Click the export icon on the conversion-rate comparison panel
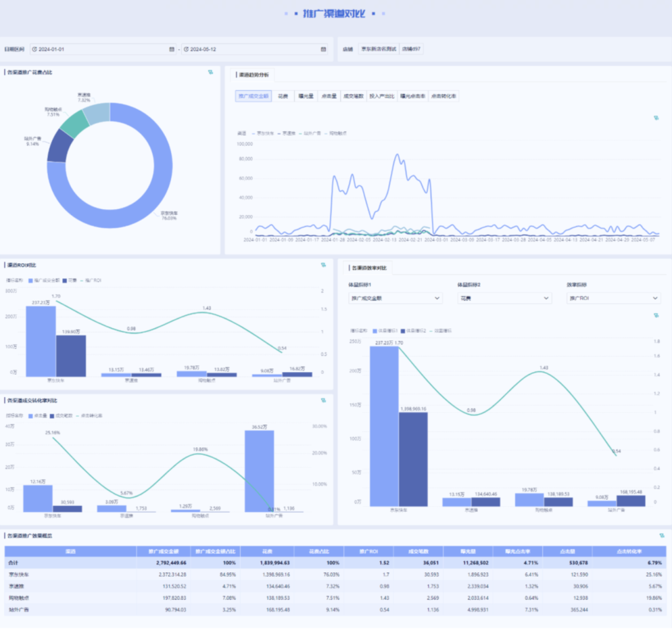 coord(324,401)
